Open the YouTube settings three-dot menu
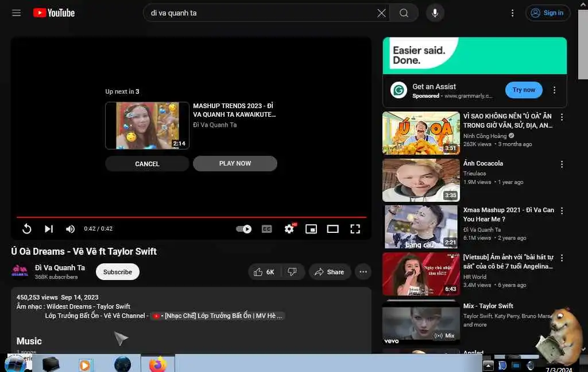The image size is (588, 372). click(512, 13)
